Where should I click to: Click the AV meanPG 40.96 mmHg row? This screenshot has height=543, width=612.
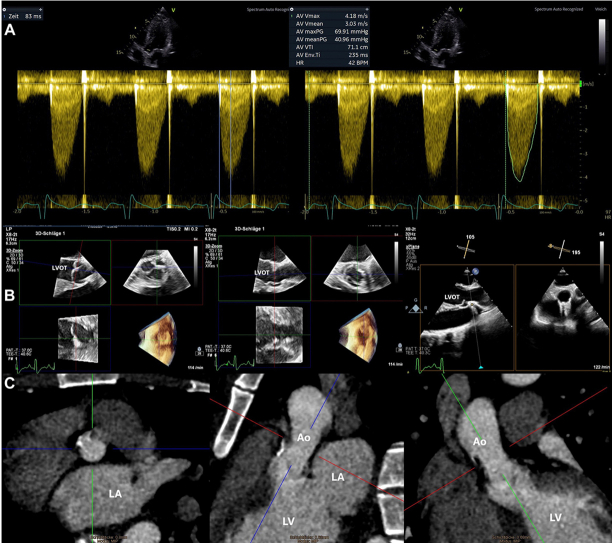pos(331,39)
